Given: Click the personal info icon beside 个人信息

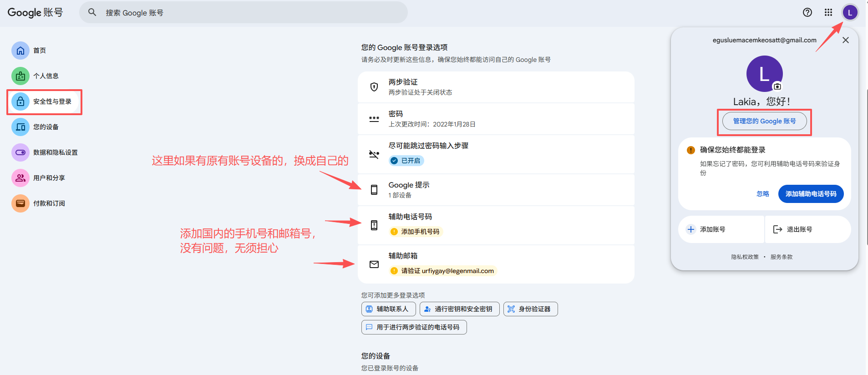Looking at the screenshot, I should point(20,76).
